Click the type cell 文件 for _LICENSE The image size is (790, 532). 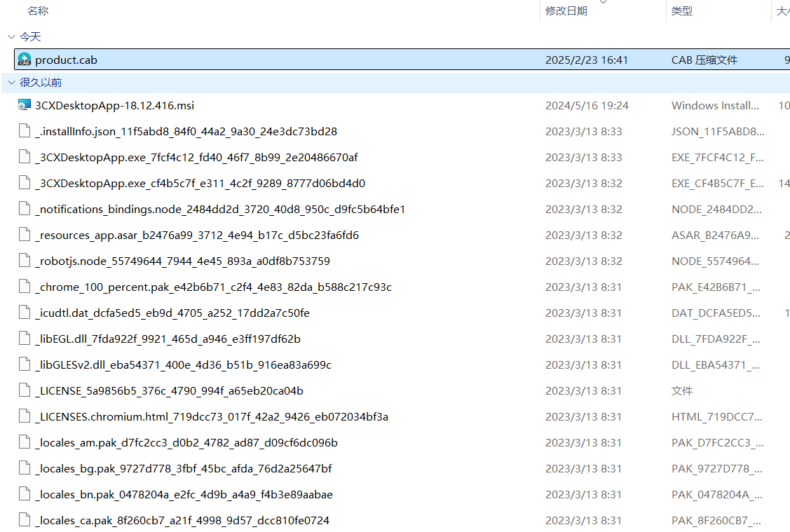681,391
